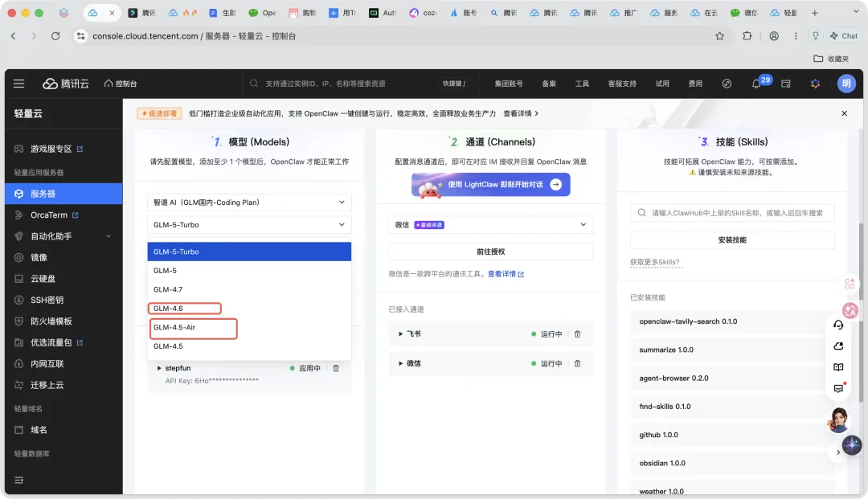Open 镜像 in the sidebar
Screen dimensions: 868x499
tap(39, 257)
